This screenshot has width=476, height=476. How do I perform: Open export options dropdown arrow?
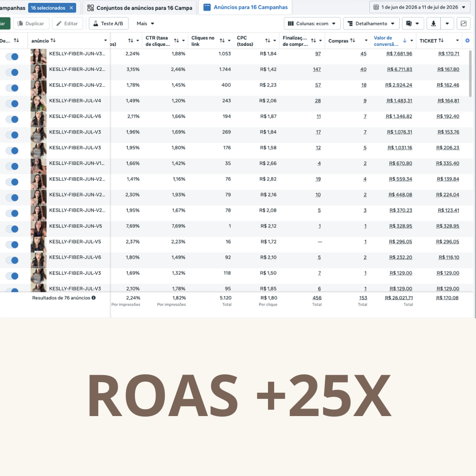pyautogui.click(x=447, y=23)
